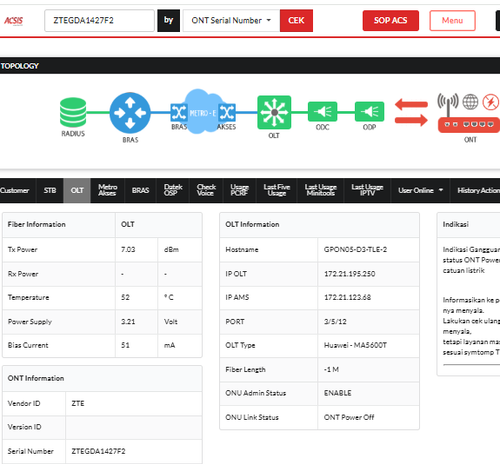
Task: Click the ODP topology icon
Action: coord(369,111)
